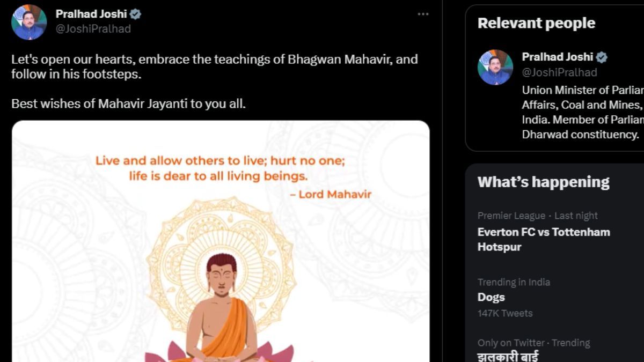Click the @JoshiPralhad handle under Relevant people
The height and width of the screenshot is (362, 644).
pyautogui.click(x=559, y=72)
